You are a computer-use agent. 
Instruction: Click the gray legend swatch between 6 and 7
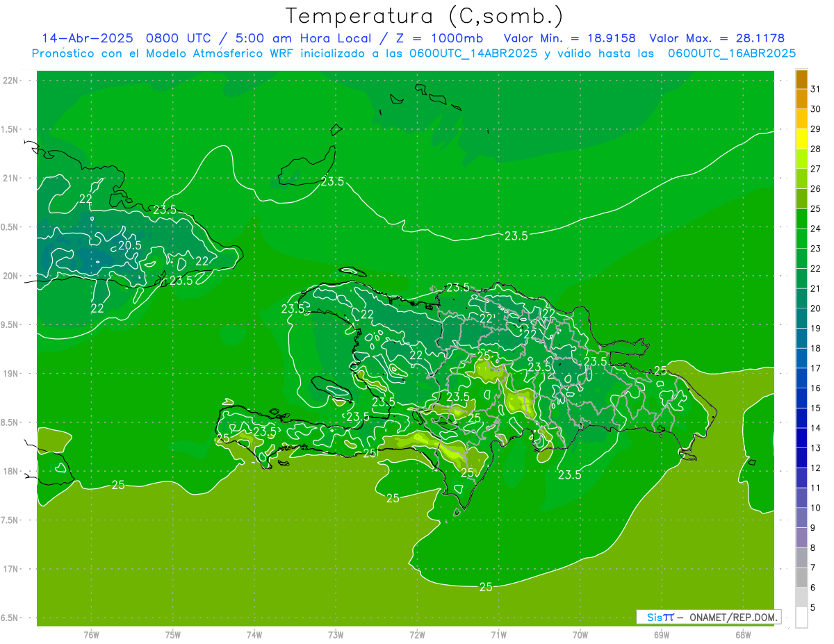coord(801,577)
